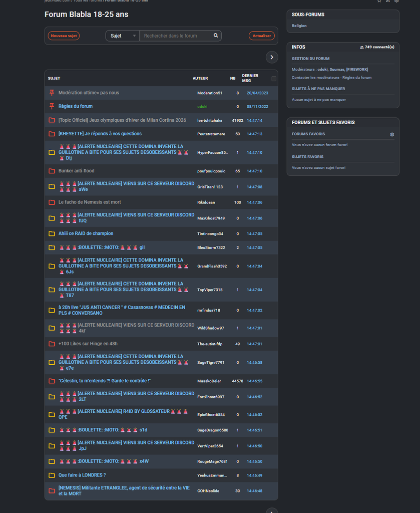Image resolution: width=420 pixels, height=513 pixels.
Task: Click pin icon of Modération ultime topic
Action: tap(52, 93)
